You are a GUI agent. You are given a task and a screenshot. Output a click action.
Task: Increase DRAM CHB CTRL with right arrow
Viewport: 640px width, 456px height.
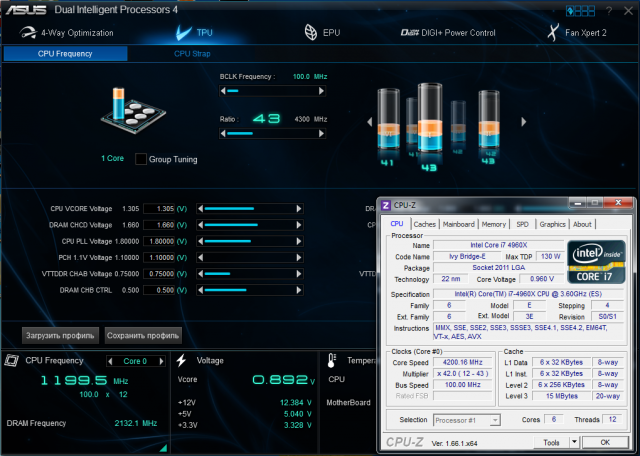pos(299,290)
